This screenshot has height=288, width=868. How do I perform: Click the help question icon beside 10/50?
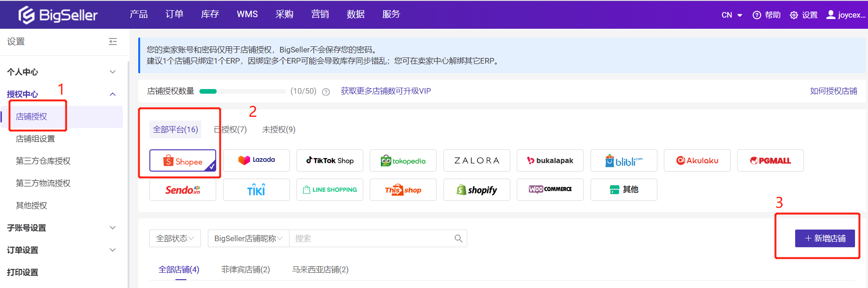pyautogui.click(x=326, y=92)
